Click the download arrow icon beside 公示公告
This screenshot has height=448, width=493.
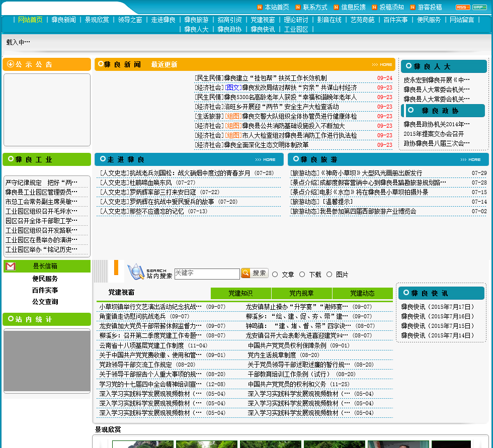11,64
